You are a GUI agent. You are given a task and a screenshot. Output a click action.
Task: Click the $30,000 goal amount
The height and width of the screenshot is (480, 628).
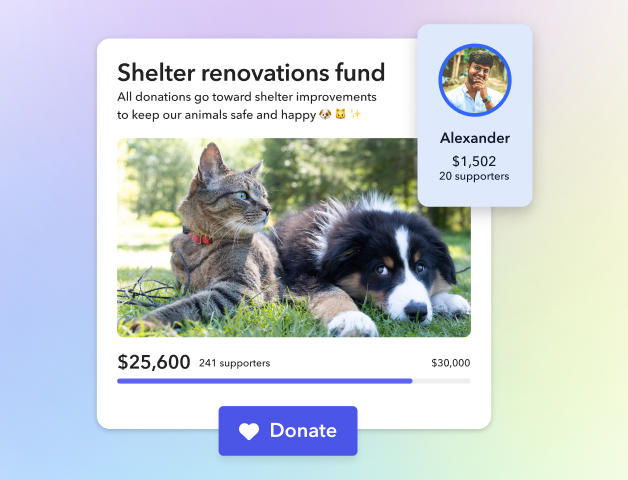(x=451, y=363)
